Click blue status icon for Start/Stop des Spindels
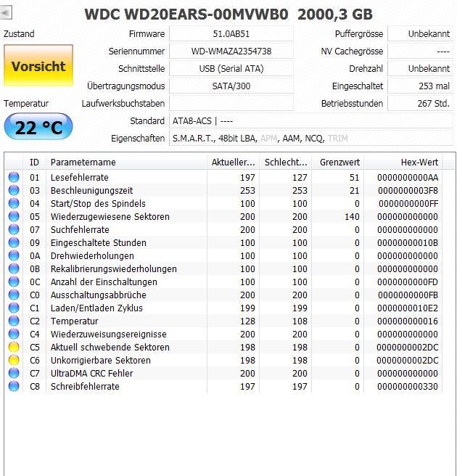 [x=14, y=203]
